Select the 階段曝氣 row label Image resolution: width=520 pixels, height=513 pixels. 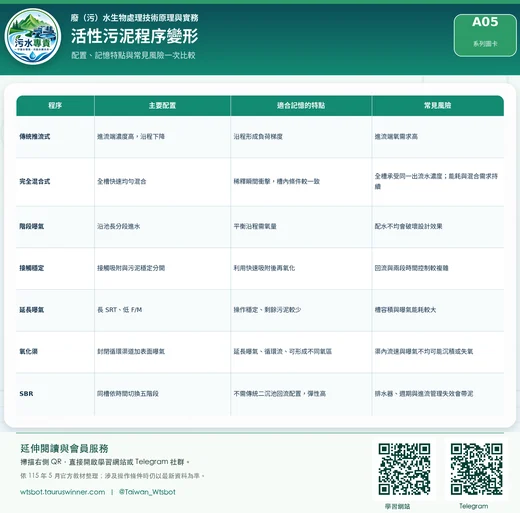[32, 226]
